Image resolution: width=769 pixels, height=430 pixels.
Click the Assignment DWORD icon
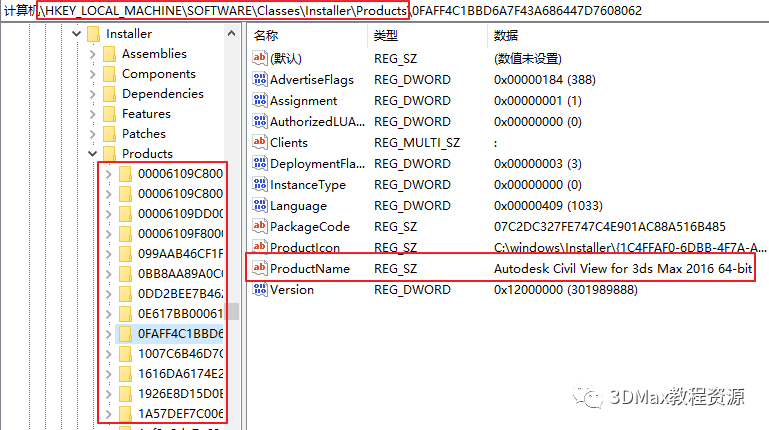(x=260, y=101)
